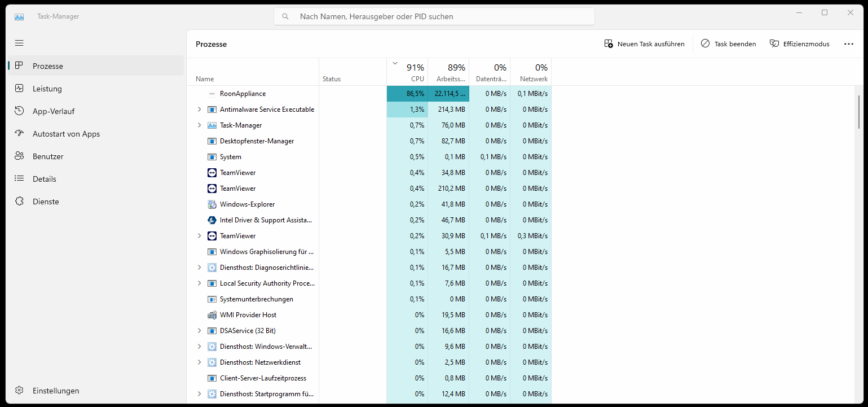Switch to the Details tab
This screenshot has width=868, height=407.
(45, 179)
